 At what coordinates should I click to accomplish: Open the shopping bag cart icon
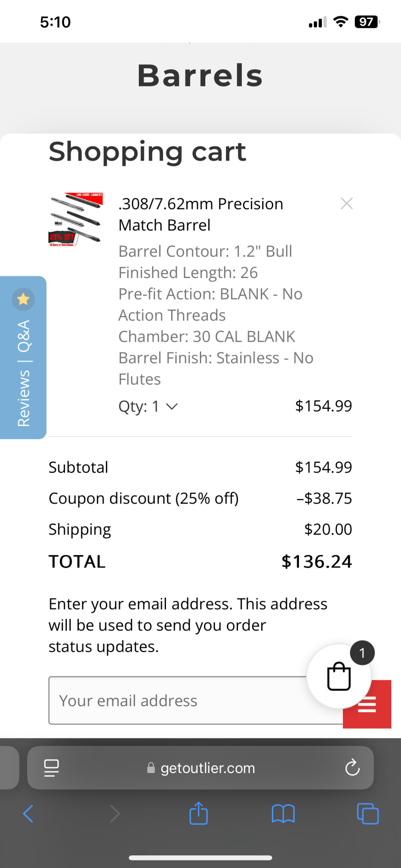pyautogui.click(x=339, y=676)
